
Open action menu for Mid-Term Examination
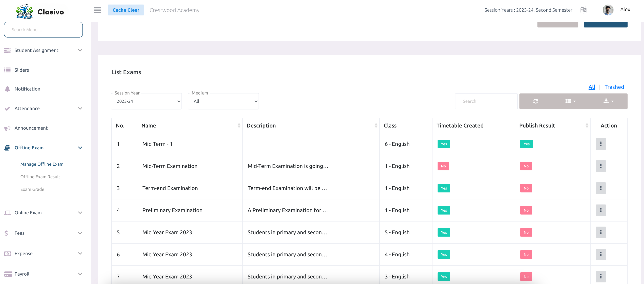pyautogui.click(x=600, y=166)
